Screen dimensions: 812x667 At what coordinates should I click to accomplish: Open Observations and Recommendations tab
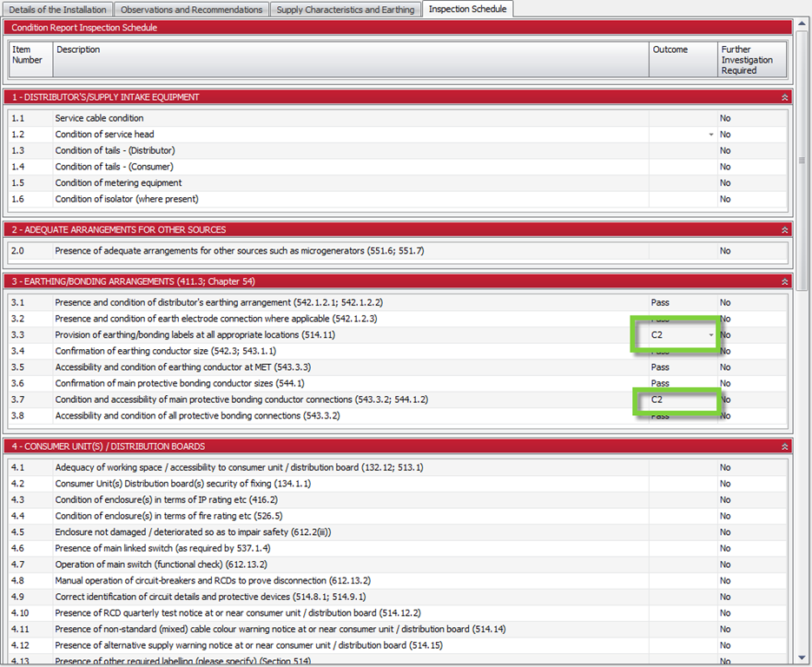pos(191,10)
